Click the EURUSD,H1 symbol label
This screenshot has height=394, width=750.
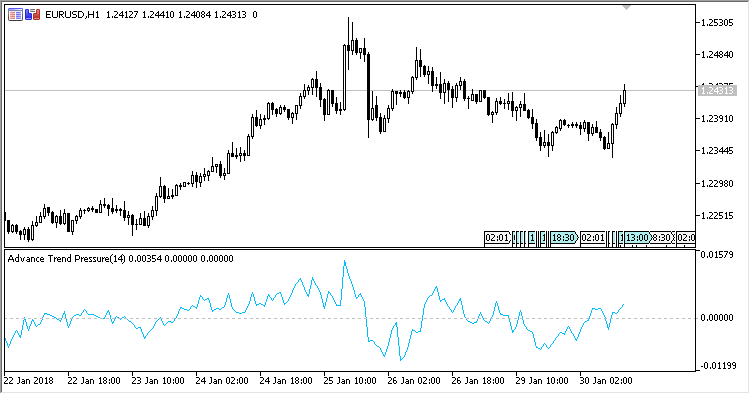tap(73, 15)
